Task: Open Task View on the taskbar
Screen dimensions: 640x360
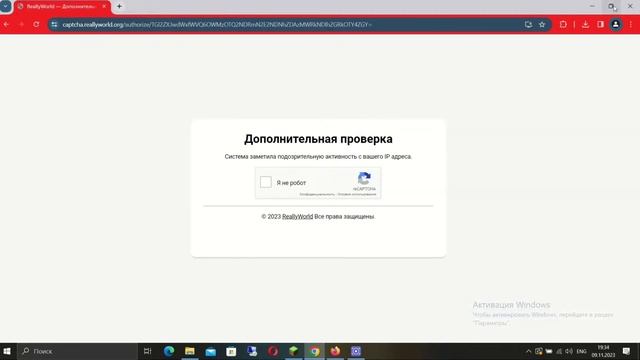Action: click(147, 351)
